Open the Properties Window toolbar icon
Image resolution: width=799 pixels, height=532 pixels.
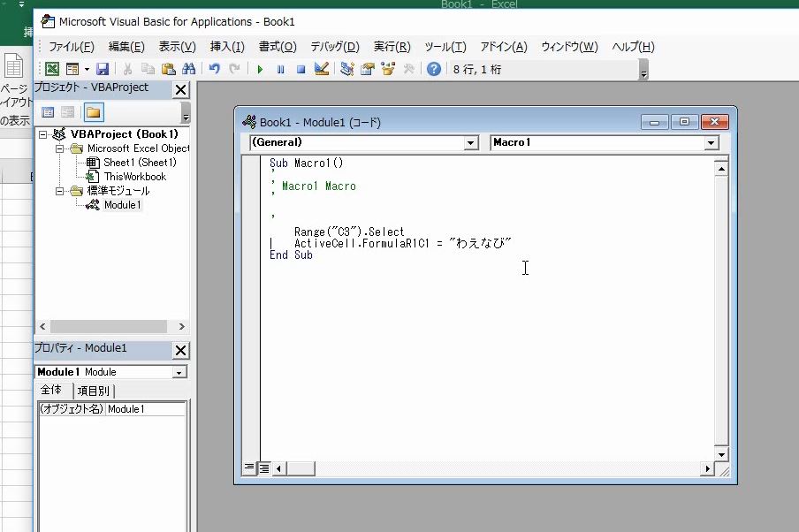[x=368, y=69]
